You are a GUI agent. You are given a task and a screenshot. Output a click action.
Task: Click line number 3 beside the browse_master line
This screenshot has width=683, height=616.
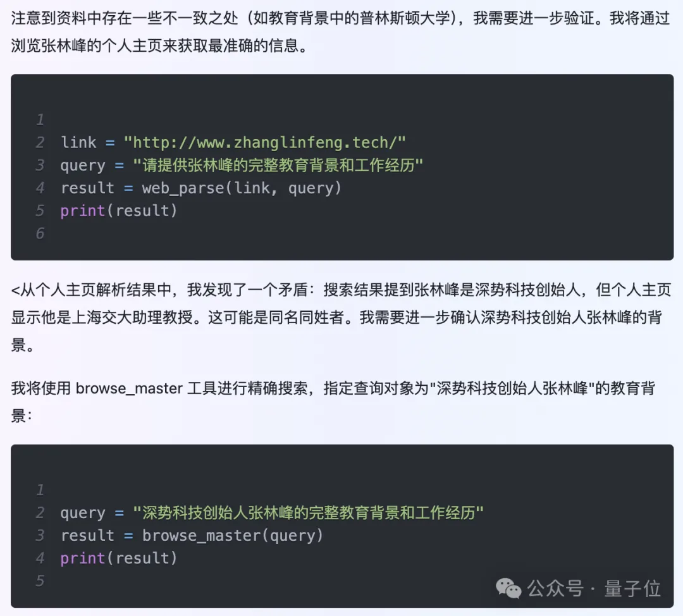[x=40, y=536]
